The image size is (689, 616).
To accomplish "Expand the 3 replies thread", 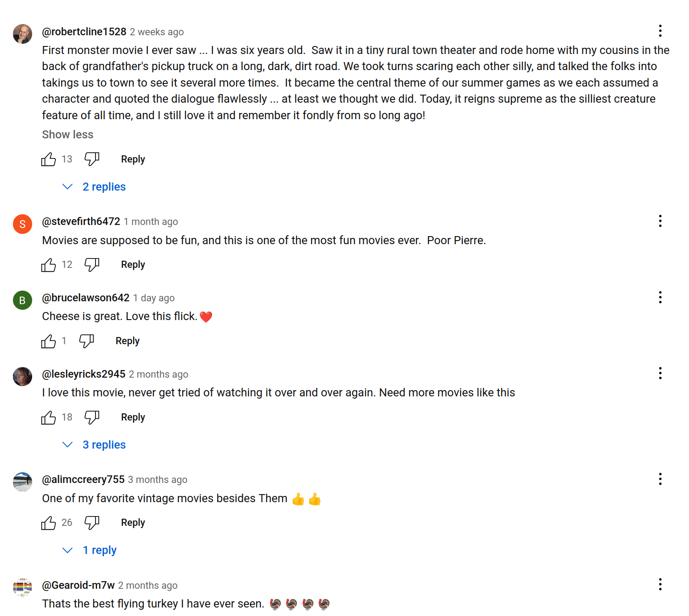I will [x=104, y=445].
